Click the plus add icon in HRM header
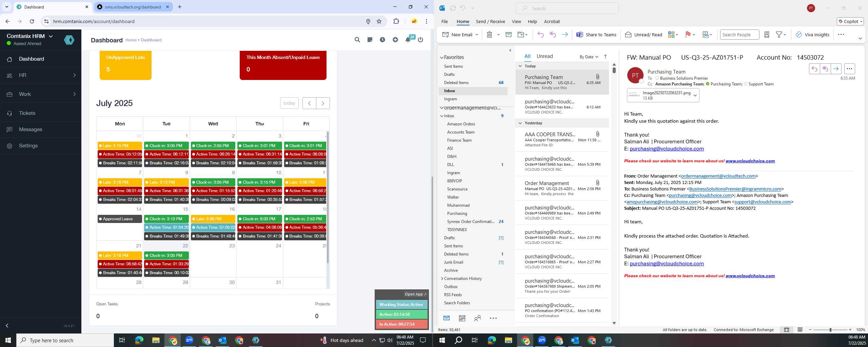Viewport: 868px width, 347px height. pos(395,40)
